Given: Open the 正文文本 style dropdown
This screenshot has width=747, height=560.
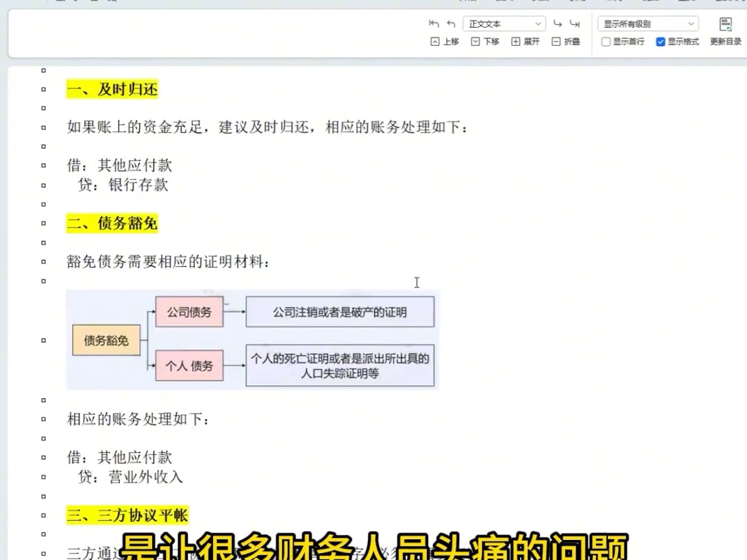Looking at the screenshot, I should pyautogui.click(x=505, y=23).
